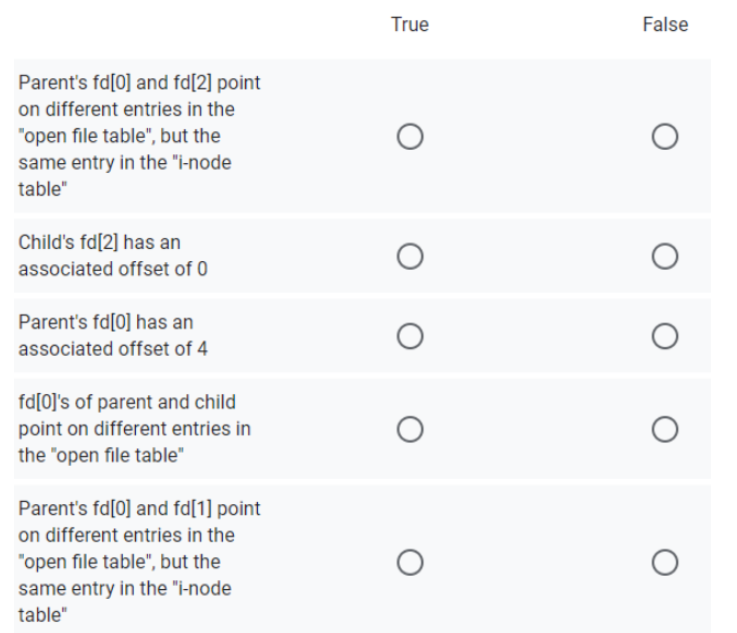
Task: Mark True for Parent's fd[0] and fd[2] statement
Action: (410, 136)
